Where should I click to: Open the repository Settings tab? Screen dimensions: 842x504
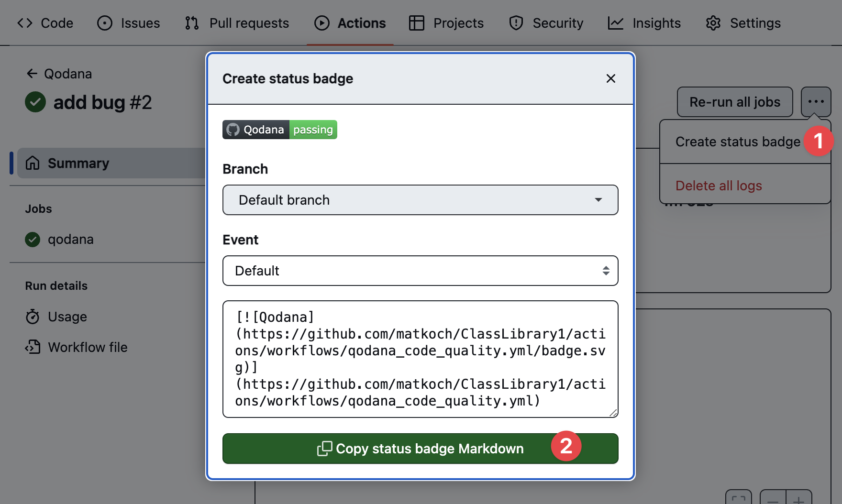(x=743, y=23)
